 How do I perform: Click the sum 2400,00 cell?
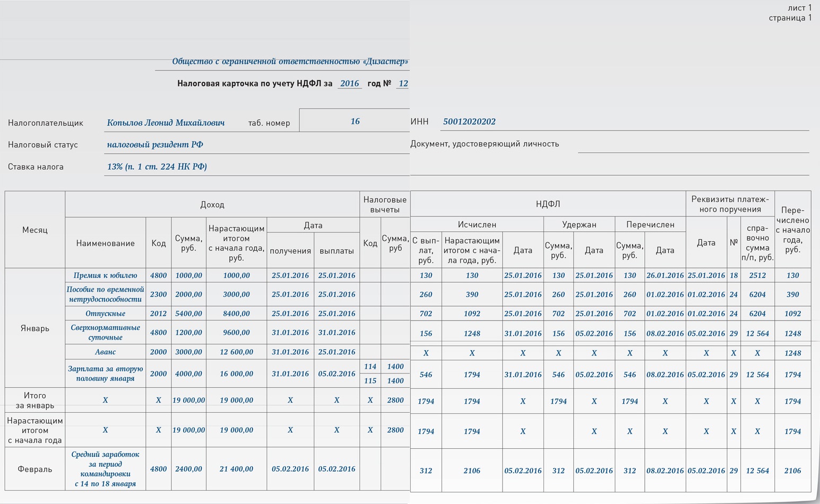point(188,469)
